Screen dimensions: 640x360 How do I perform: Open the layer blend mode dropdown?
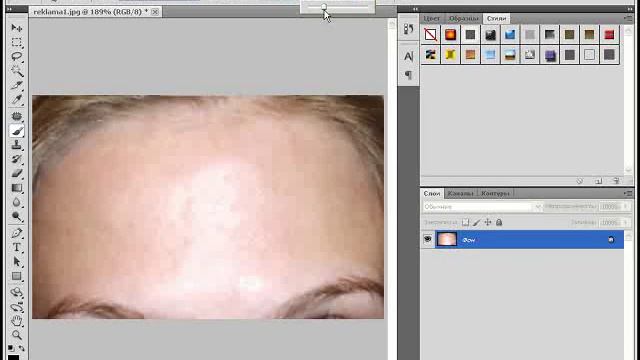click(482, 207)
